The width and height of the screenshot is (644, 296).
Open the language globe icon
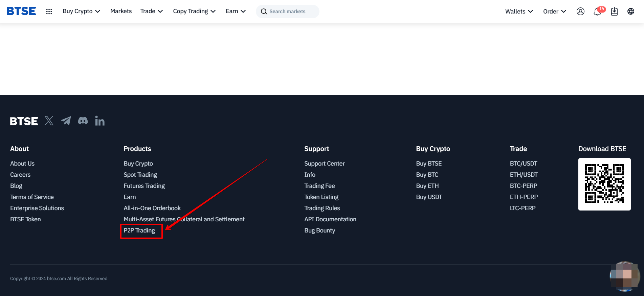point(631,11)
